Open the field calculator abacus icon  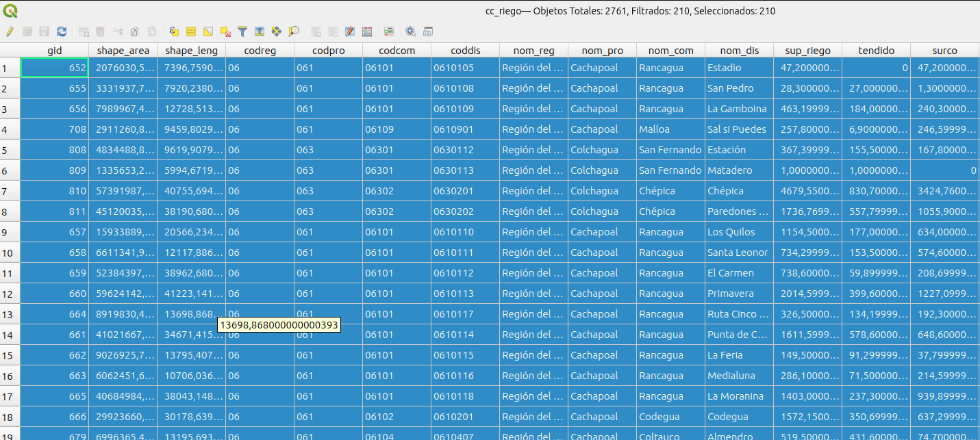367,31
